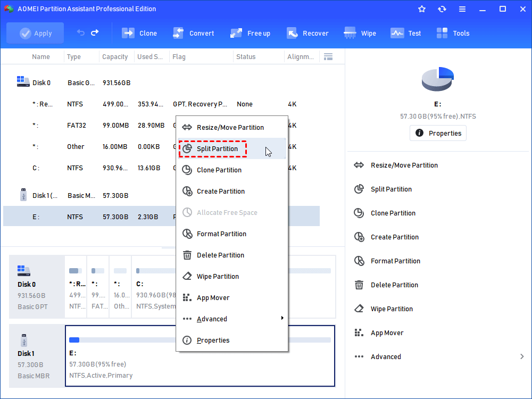Click the star favorite icon in title bar
The width and height of the screenshot is (532, 399).
click(422, 9)
